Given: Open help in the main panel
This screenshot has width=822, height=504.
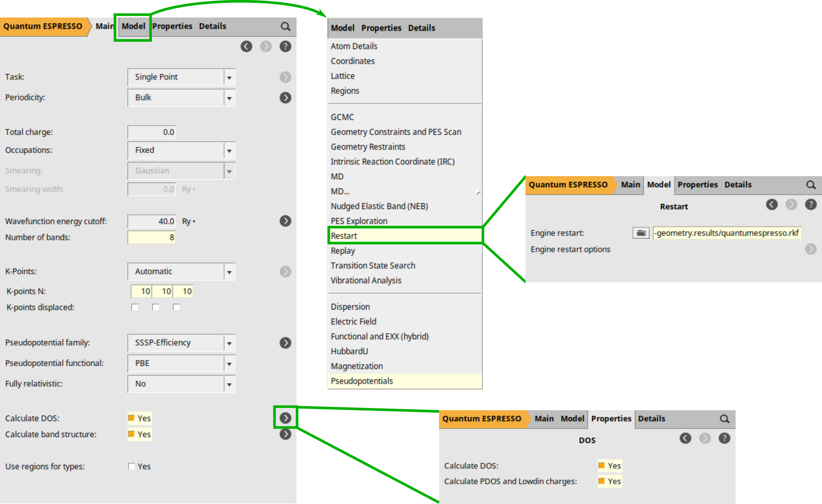Looking at the screenshot, I should [285, 46].
